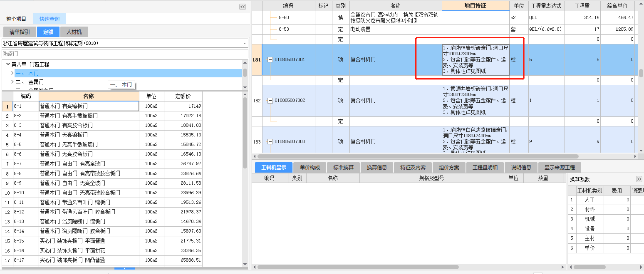Expand the 二、金属门 tree node
The width and height of the screenshot is (644, 274).
click(x=12, y=82)
